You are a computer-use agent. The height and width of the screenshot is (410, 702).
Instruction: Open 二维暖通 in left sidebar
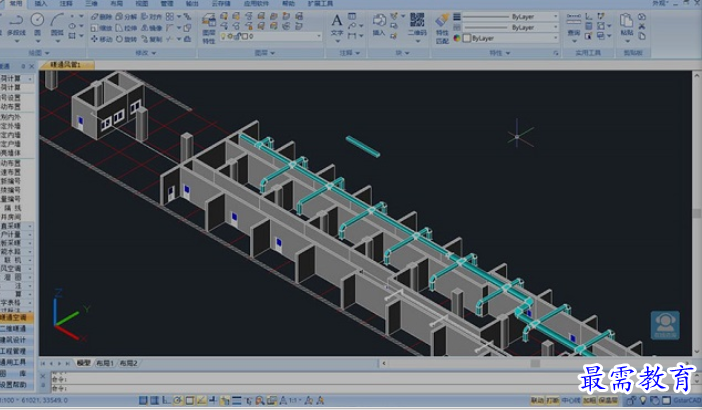coord(16,329)
